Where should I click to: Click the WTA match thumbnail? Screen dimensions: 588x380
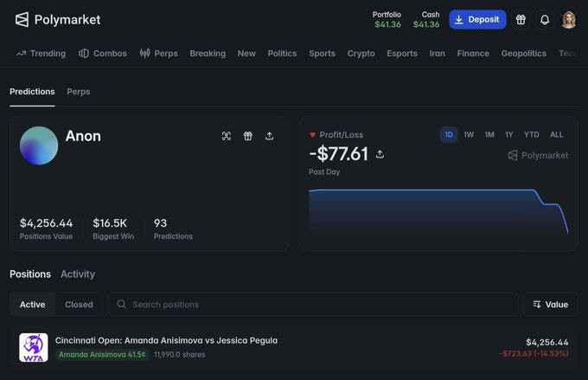pyautogui.click(x=34, y=347)
